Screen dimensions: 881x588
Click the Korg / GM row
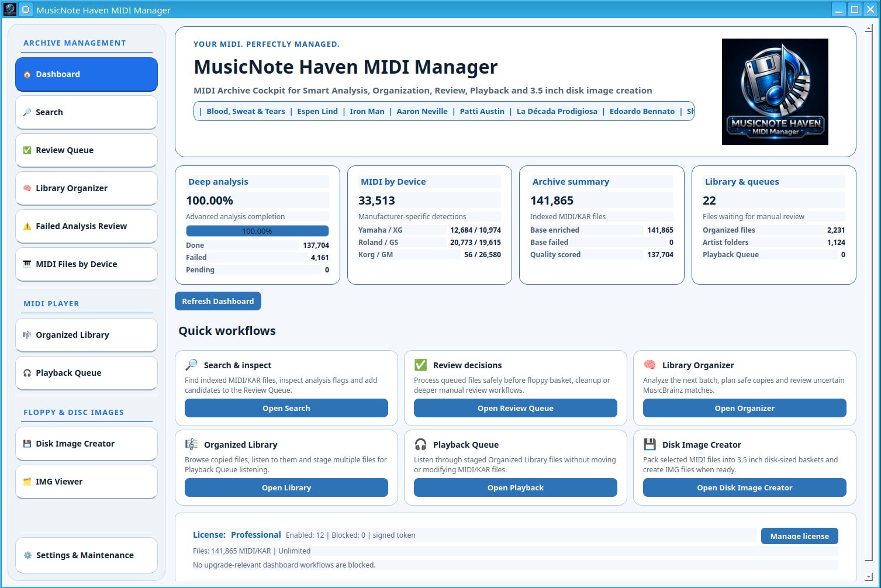point(430,255)
